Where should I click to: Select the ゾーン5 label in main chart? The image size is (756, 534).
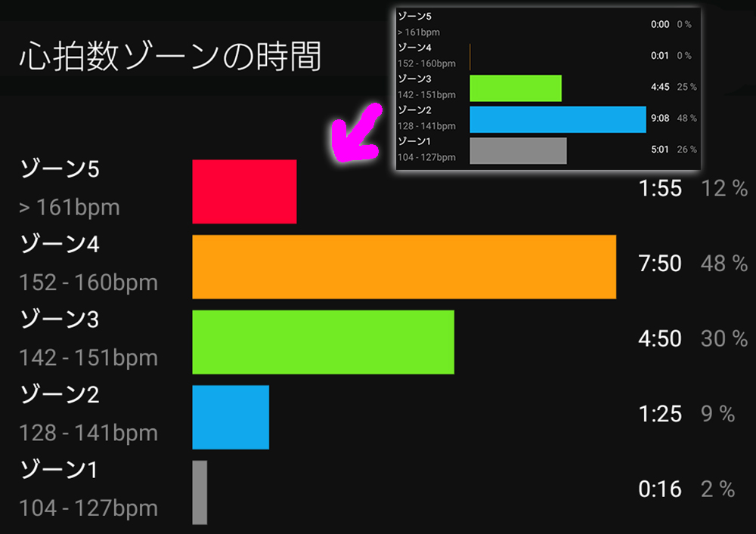(x=60, y=169)
